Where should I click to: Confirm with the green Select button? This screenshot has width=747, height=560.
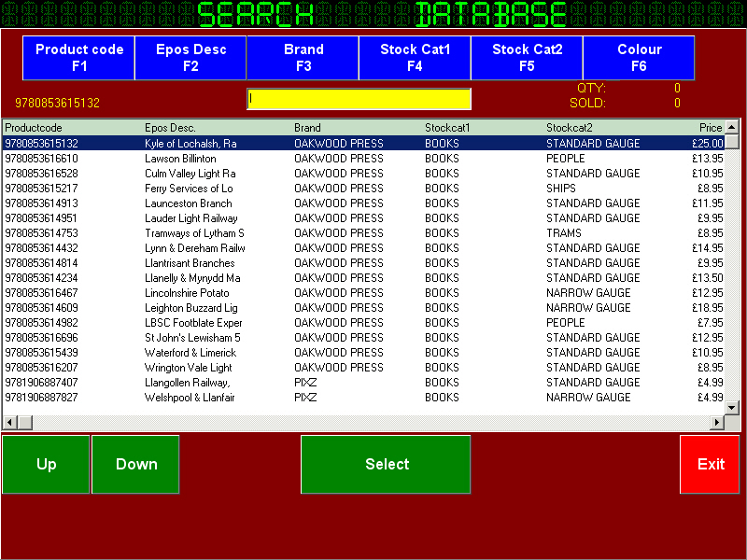386,464
